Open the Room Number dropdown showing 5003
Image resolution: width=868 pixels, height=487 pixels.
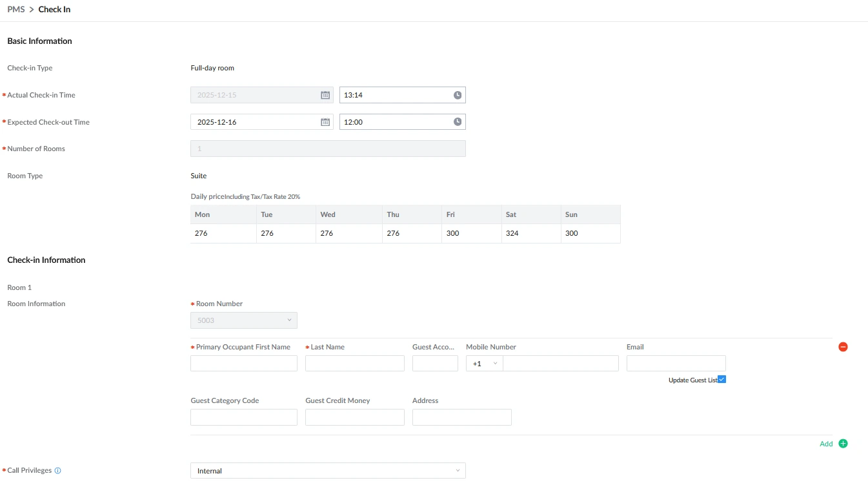(x=243, y=320)
